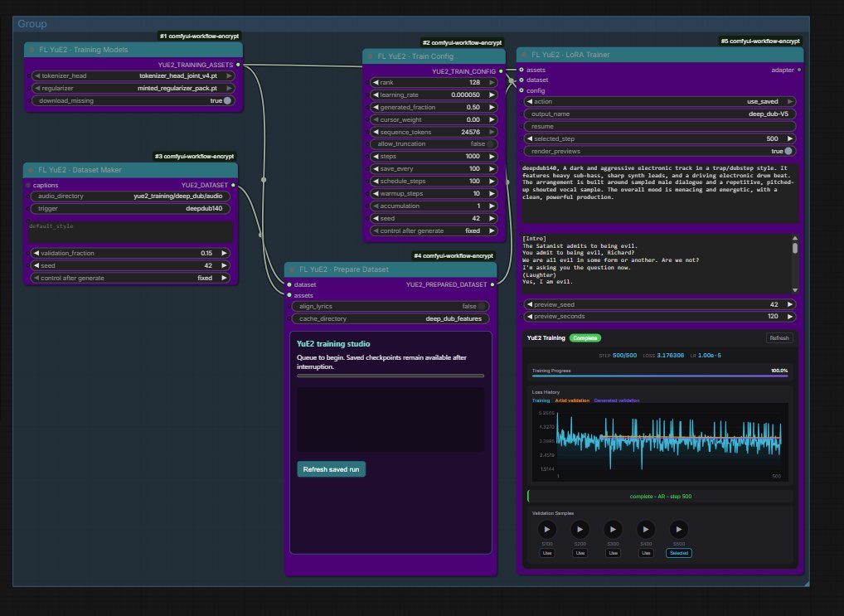Click the YUE2_DATASET output slot
The image size is (844, 616).
tap(233, 185)
